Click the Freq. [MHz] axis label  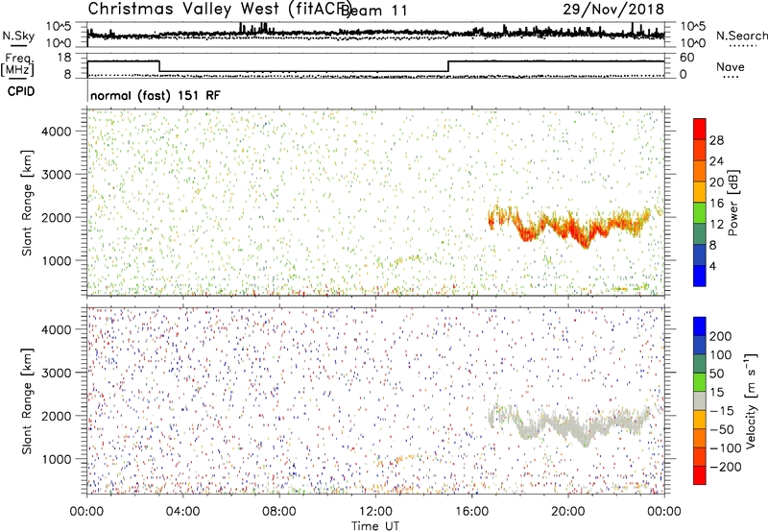(x=17, y=65)
